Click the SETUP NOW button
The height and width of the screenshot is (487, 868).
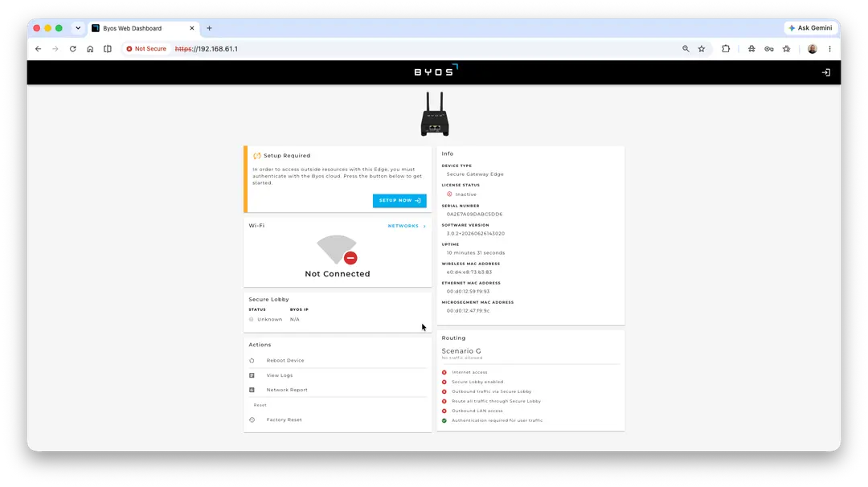click(x=399, y=200)
